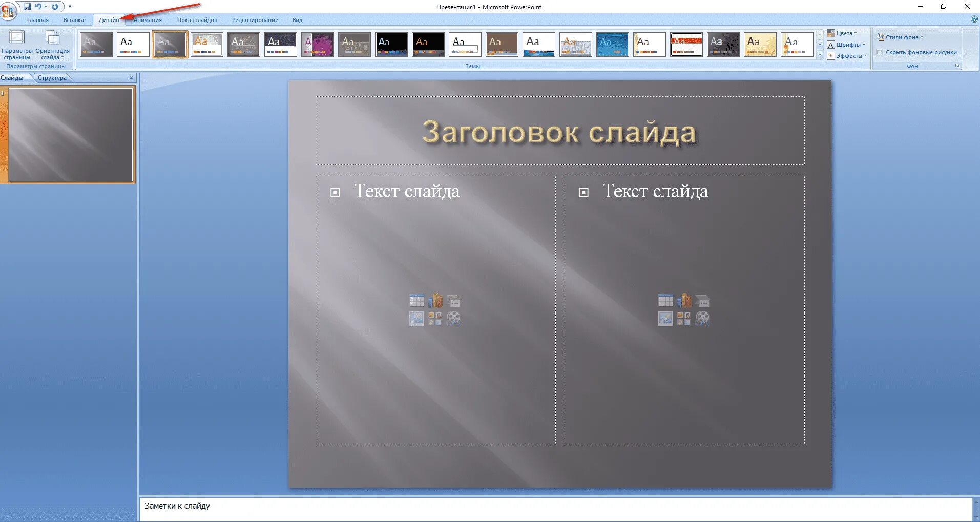
Task: Insert chart icon in right content placeholder
Action: 684,301
